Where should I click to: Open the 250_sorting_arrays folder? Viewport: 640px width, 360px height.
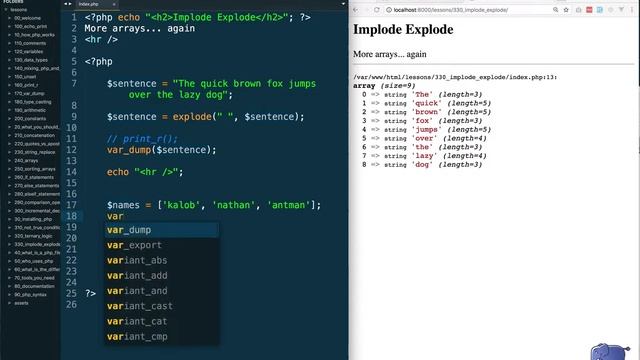coord(34,169)
